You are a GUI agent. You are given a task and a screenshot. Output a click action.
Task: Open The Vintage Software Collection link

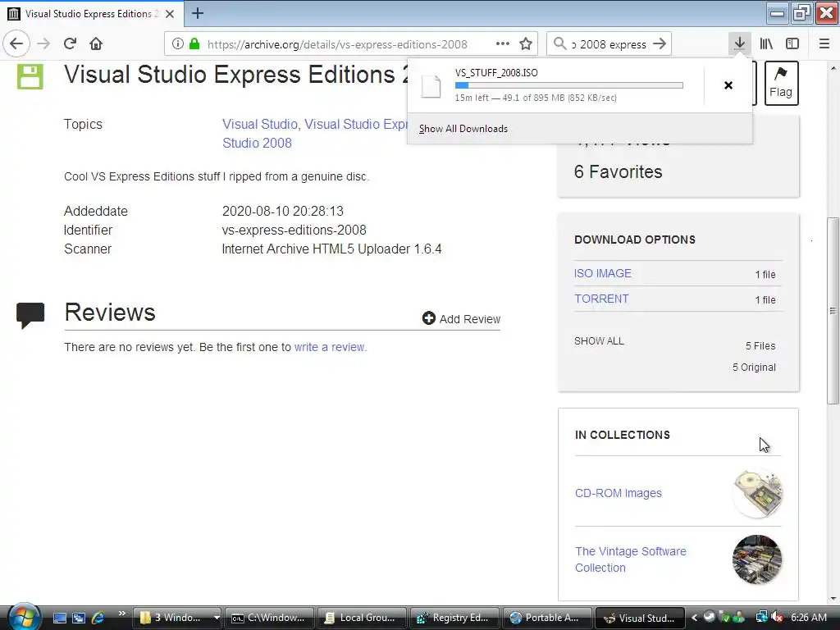[631, 559]
